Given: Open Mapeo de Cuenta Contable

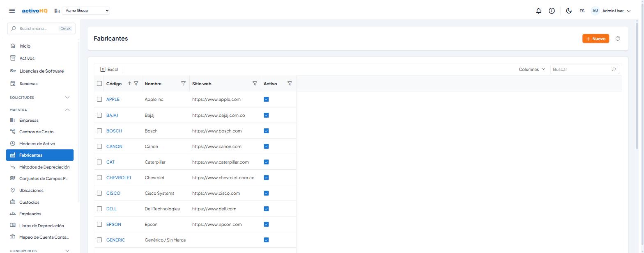Looking at the screenshot, I should click(40, 237).
